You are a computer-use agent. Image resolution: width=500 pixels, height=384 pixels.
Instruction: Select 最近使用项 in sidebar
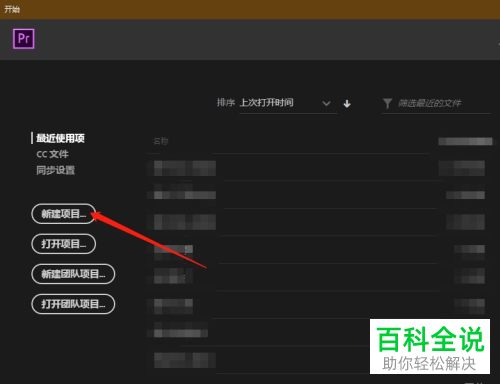coord(60,138)
